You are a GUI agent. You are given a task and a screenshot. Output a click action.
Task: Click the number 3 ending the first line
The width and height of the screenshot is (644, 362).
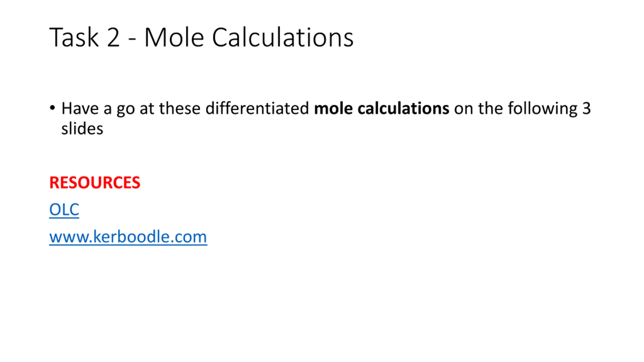tap(587, 109)
